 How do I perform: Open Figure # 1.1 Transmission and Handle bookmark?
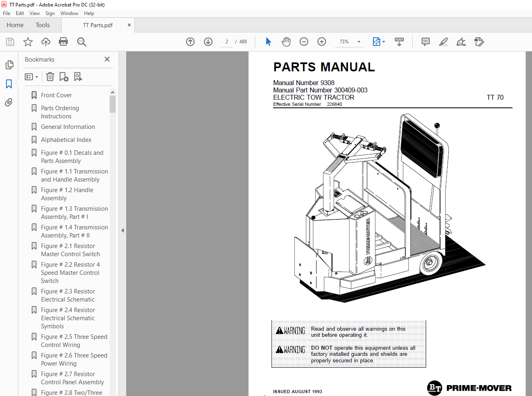pyautogui.click(x=74, y=176)
